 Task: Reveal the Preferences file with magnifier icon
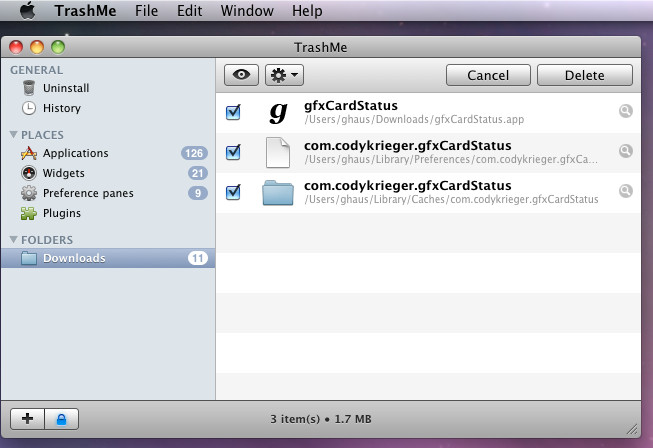pyautogui.click(x=626, y=151)
